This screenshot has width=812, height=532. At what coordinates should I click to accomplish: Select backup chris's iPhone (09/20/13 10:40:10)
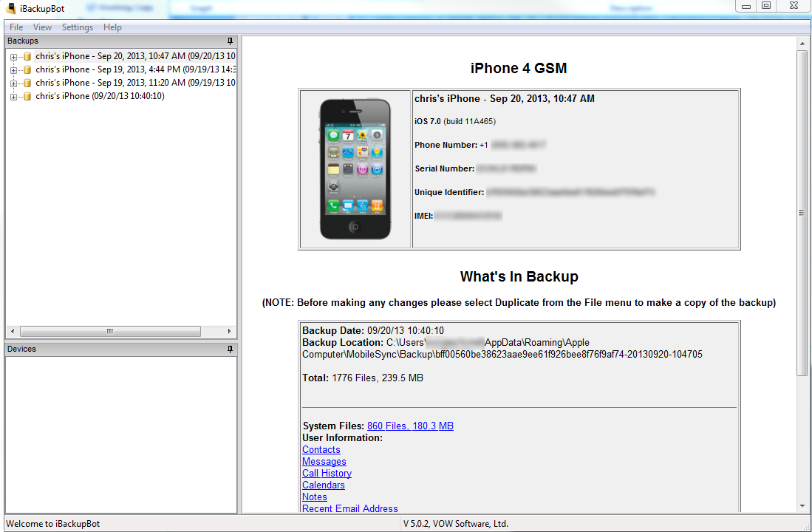[100, 96]
